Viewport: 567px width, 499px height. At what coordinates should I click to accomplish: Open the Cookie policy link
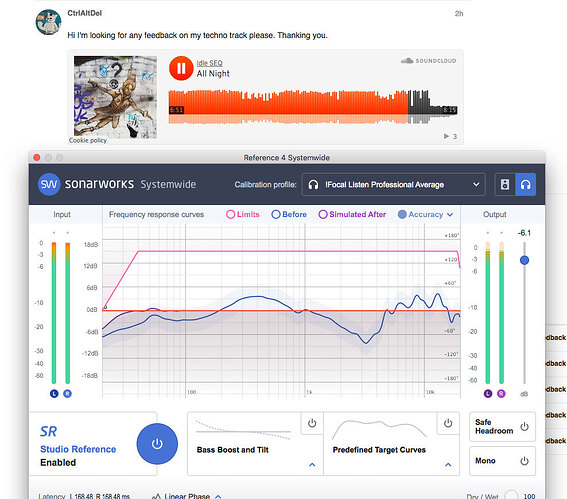pos(88,140)
